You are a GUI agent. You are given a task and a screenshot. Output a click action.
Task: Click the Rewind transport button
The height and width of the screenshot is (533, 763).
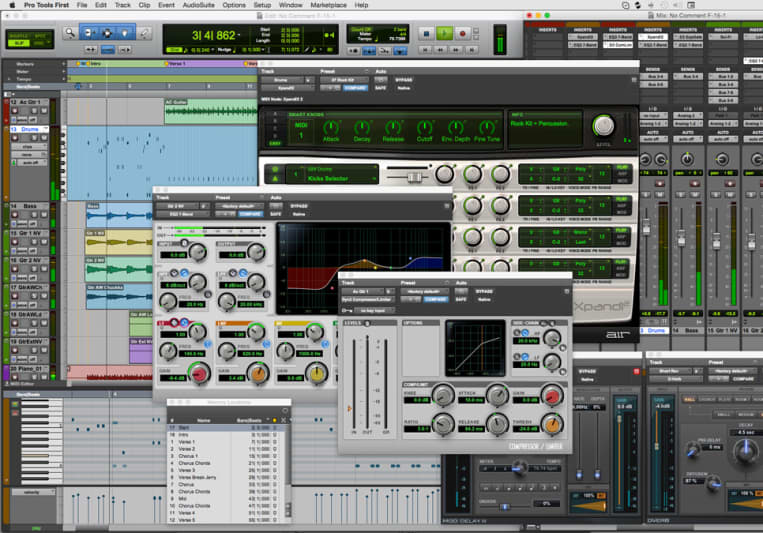click(440, 50)
